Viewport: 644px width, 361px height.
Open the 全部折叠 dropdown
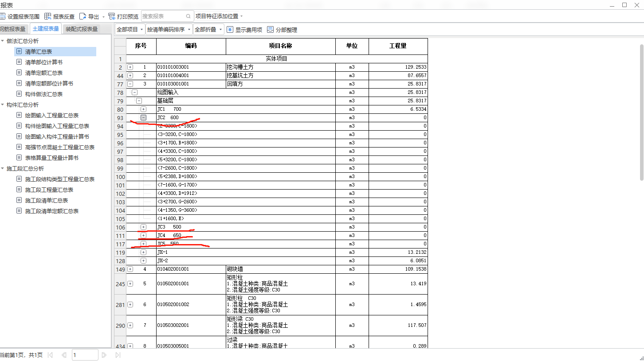(x=208, y=30)
